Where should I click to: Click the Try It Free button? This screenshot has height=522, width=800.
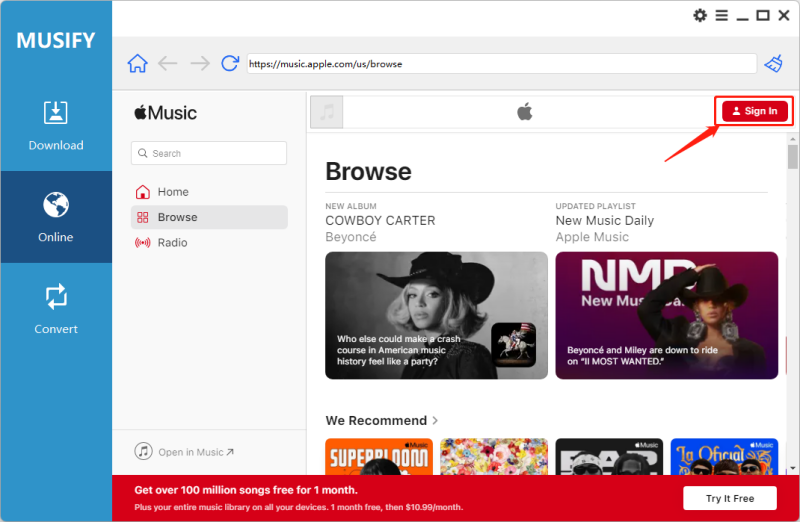tap(730, 499)
